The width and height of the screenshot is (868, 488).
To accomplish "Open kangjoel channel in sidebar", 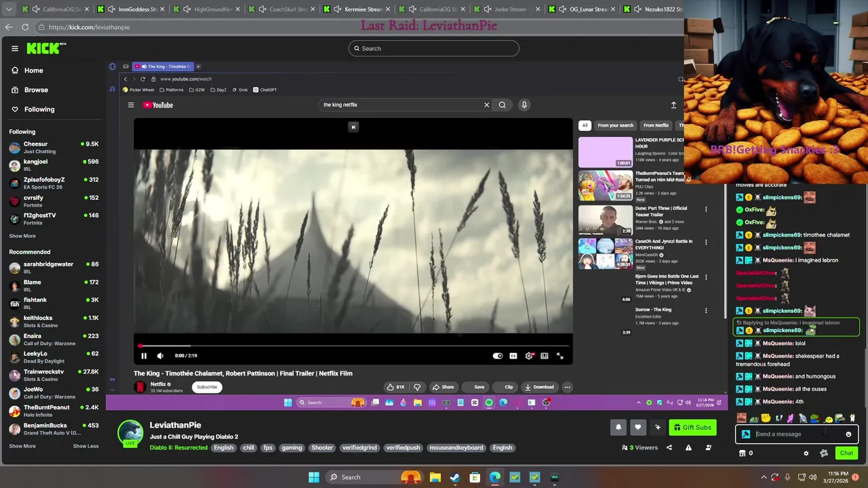I will pos(53,165).
